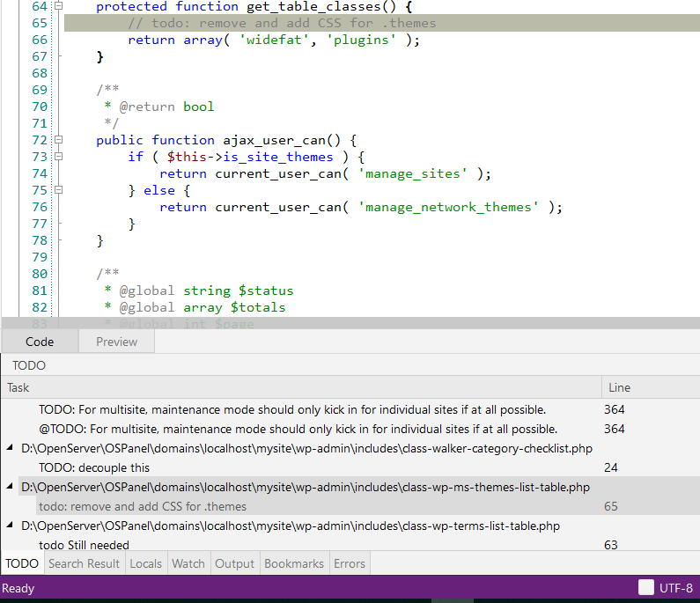Click the ajax_user_can function name

click(x=274, y=140)
